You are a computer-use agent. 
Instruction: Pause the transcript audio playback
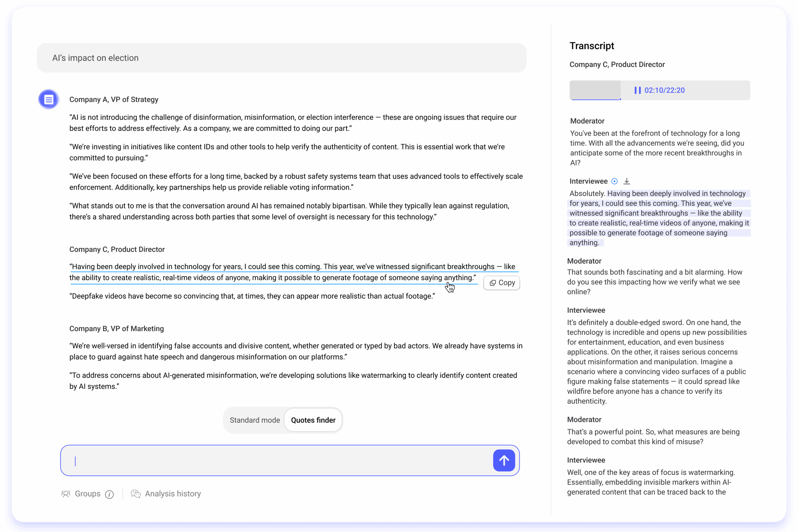[x=637, y=90]
